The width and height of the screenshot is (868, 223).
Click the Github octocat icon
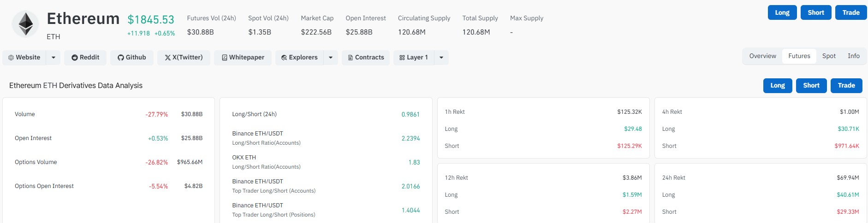click(121, 58)
